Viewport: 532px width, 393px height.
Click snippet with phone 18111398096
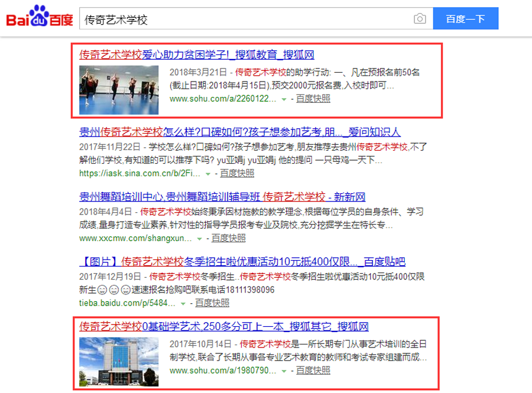(x=252, y=283)
